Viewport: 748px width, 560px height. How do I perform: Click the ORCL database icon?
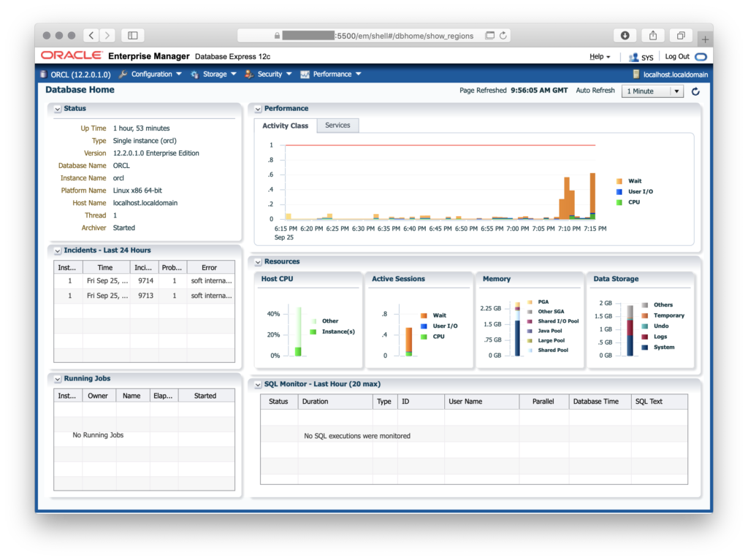[43, 74]
